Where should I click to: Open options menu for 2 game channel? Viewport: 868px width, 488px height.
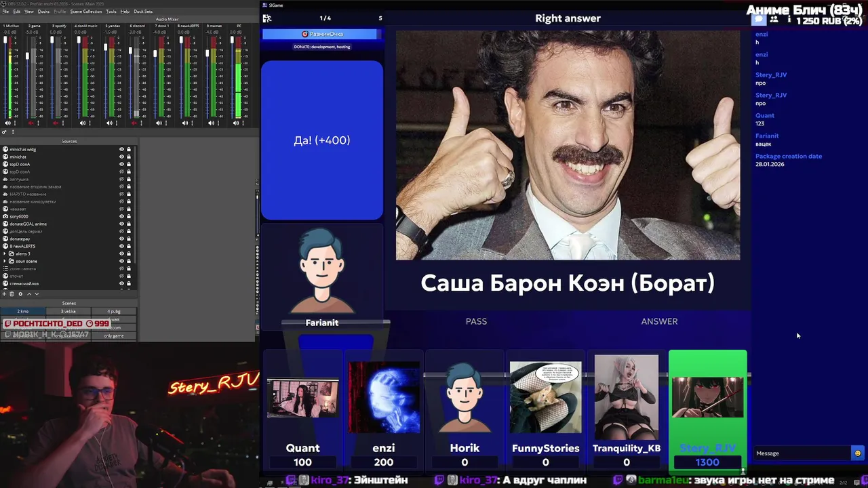39,123
